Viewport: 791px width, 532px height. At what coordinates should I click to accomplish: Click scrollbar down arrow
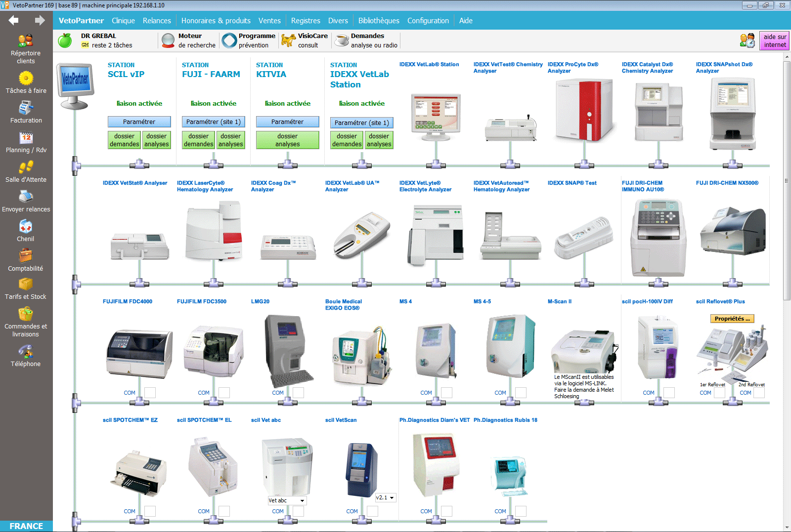[787, 527]
